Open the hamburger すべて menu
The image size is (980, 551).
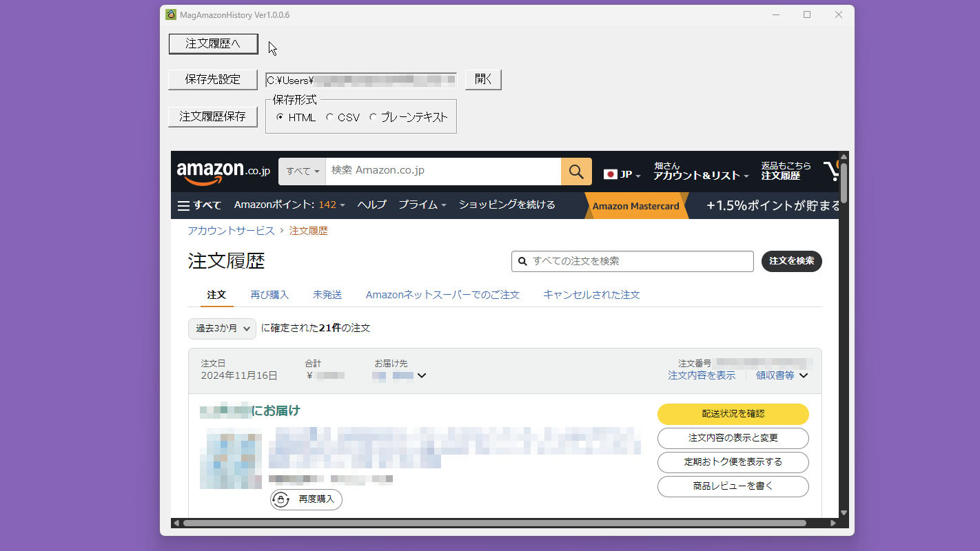pos(199,205)
